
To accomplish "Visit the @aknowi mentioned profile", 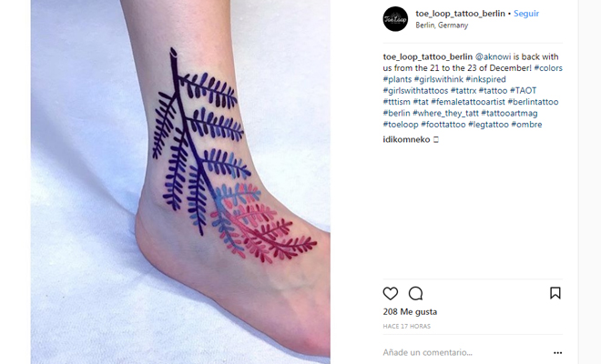I will click(x=493, y=56).
